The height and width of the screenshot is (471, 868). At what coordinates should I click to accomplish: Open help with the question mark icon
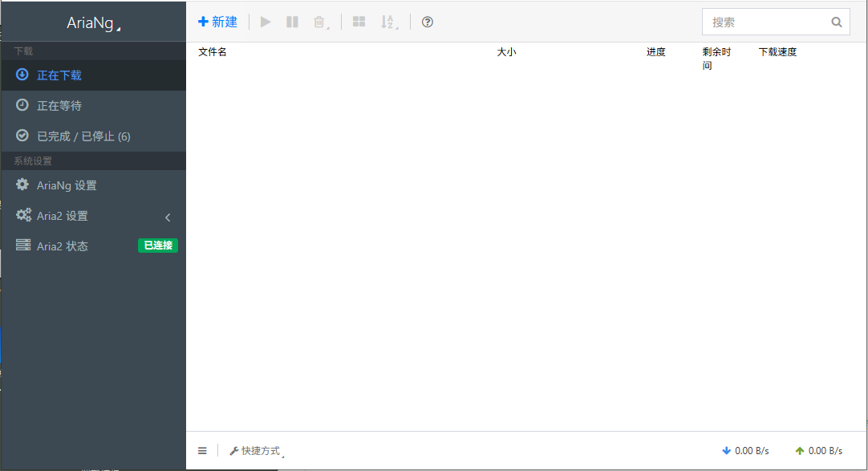427,22
